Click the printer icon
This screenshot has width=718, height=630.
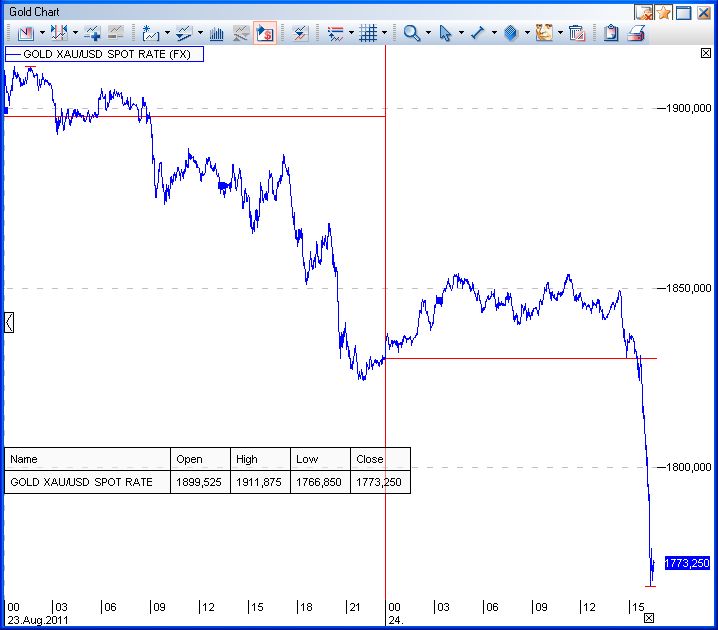pyautogui.click(x=636, y=33)
